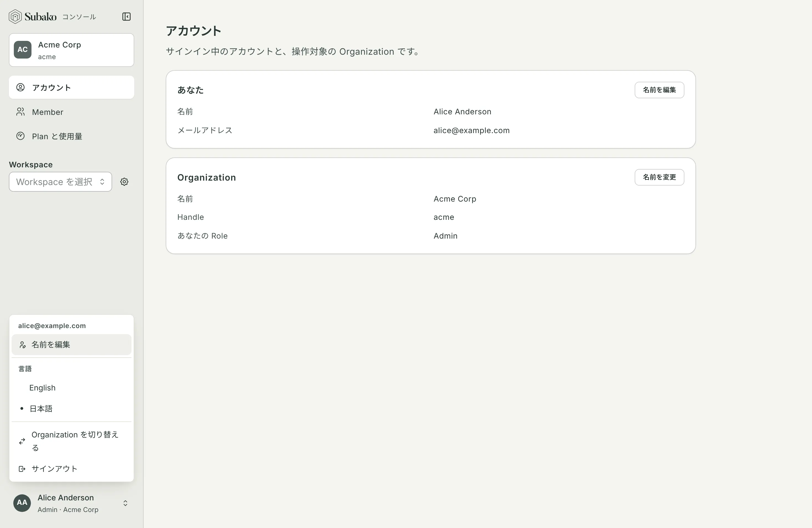
Task: Open the Workspace を選択 dropdown
Action: click(x=60, y=182)
